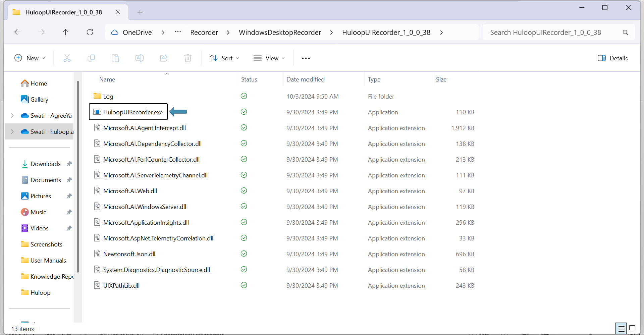The width and height of the screenshot is (644, 335).
Task: Open Knowledge Repo folder in sidebar
Action: 47,277
